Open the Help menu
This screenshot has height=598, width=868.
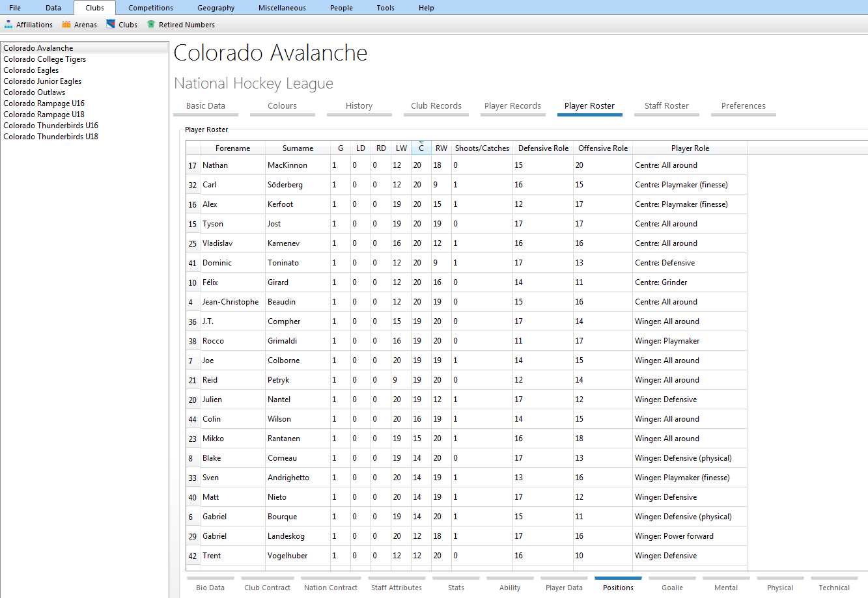pos(427,8)
